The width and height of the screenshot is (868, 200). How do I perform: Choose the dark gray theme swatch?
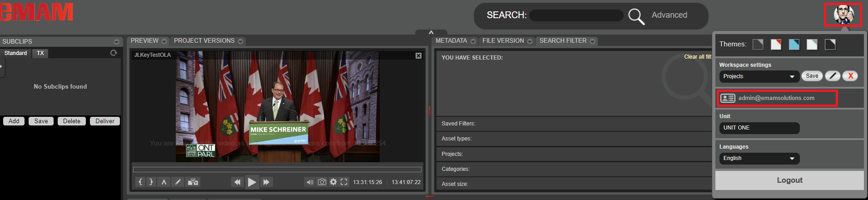click(758, 45)
